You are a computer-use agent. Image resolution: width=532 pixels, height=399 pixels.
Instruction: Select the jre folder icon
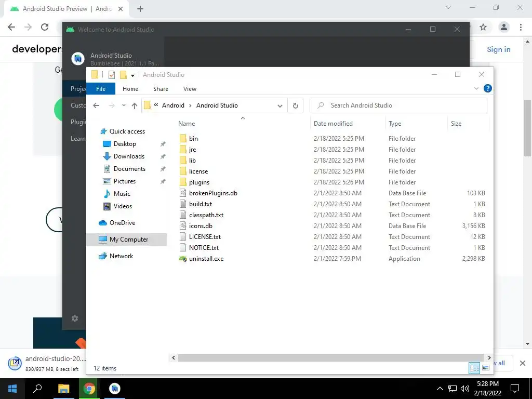click(x=183, y=149)
